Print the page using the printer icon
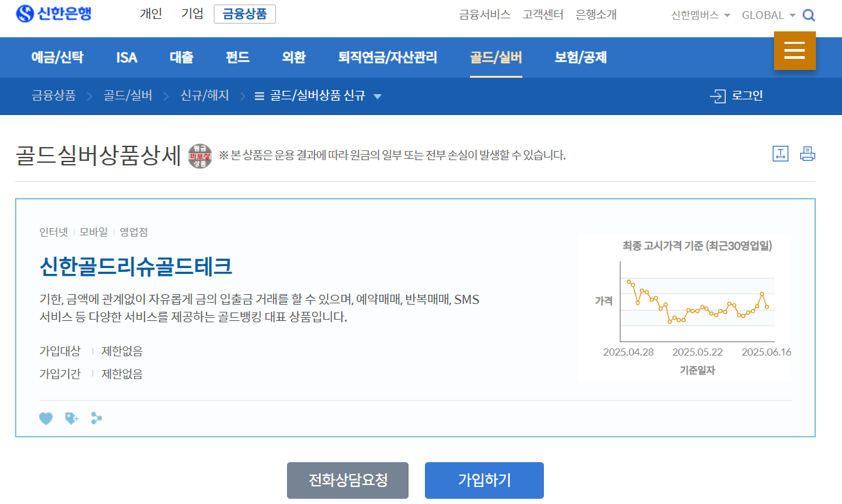This screenshot has width=842, height=504. coord(807,153)
